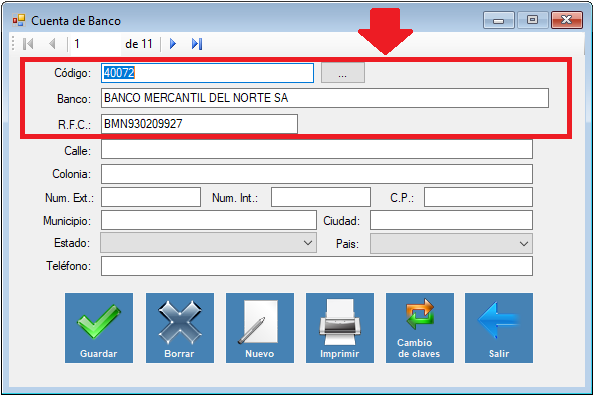Screen dimensions: 595x396
Task: Open the code lookup ellipsis button
Action: point(343,73)
